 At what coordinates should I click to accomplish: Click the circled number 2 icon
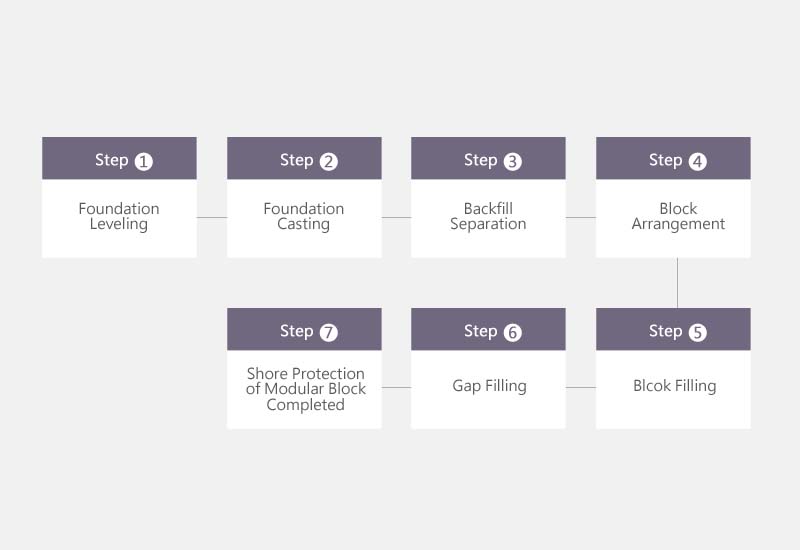point(329,162)
